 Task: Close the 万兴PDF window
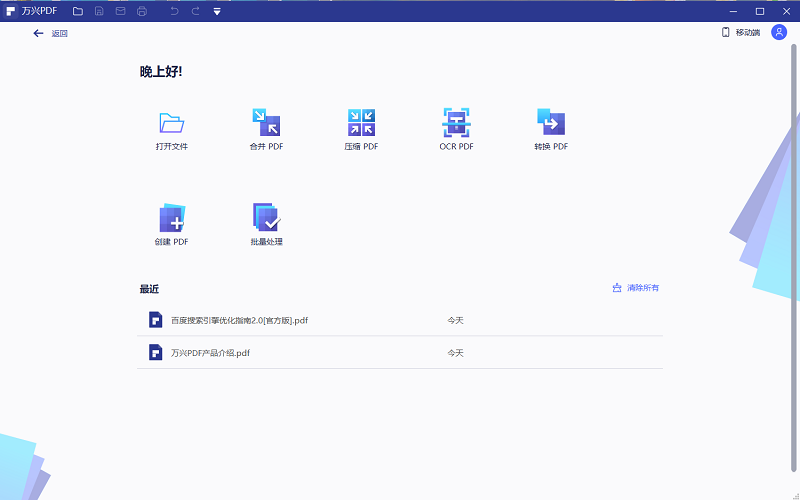[786, 11]
